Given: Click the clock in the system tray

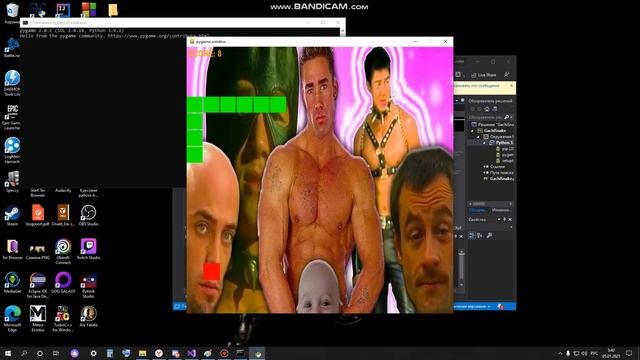Looking at the screenshot, I should tap(611, 353).
